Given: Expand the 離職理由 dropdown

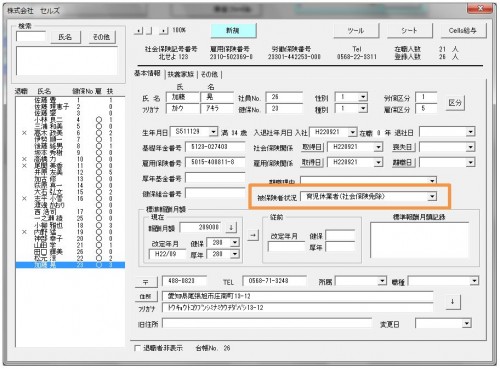Looking at the screenshot, I should pyautogui.click(x=432, y=181).
